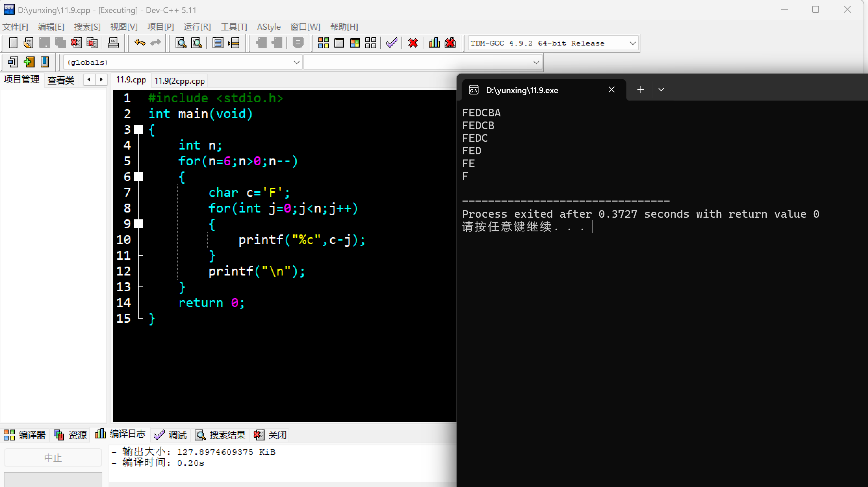
Task: Click the colorful Compile grid icon
Action: (323, 43)
